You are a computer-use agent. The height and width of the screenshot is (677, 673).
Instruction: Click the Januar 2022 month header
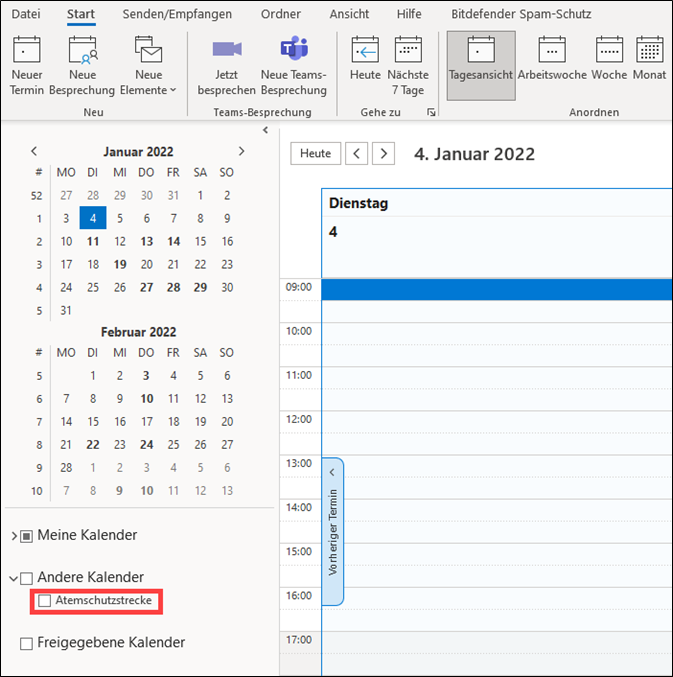(138, 152)
